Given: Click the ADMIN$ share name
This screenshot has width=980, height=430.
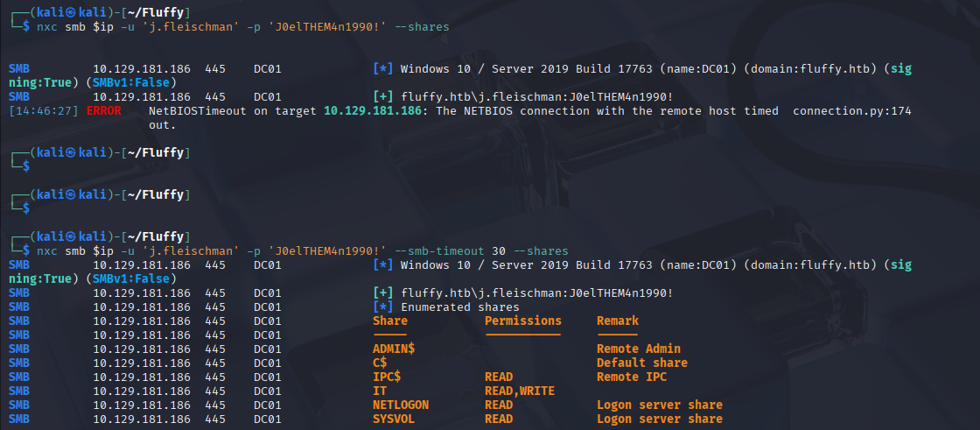Looking at the screenshot, I should click(x=394, y=349).
